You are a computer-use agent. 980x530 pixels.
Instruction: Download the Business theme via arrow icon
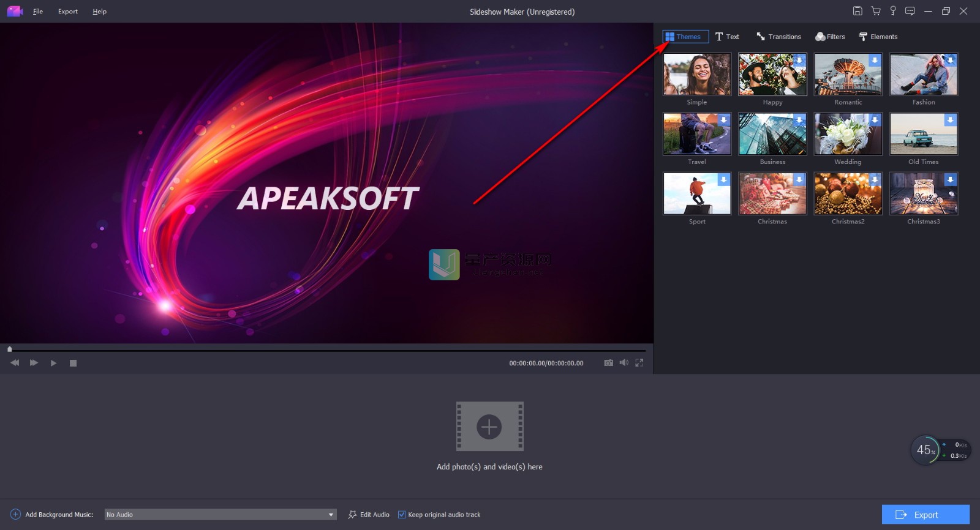point(799,120)
